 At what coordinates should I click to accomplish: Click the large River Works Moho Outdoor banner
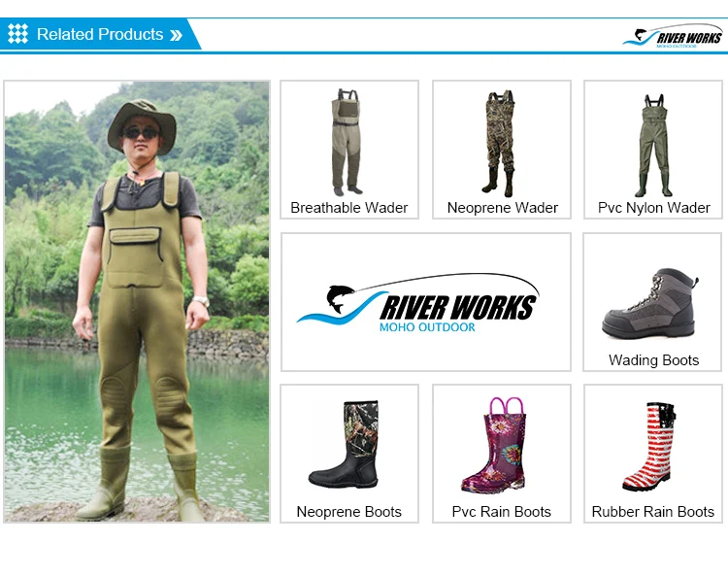pos(426,302)
